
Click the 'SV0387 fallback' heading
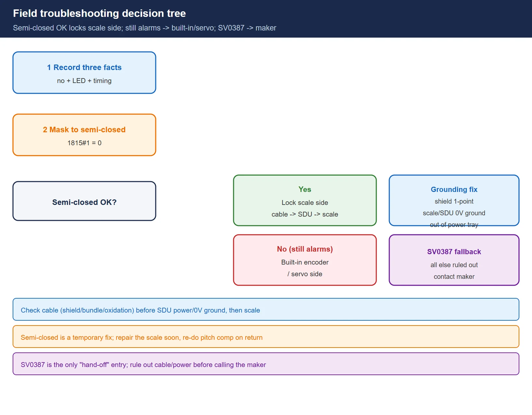tap(454, 252)
